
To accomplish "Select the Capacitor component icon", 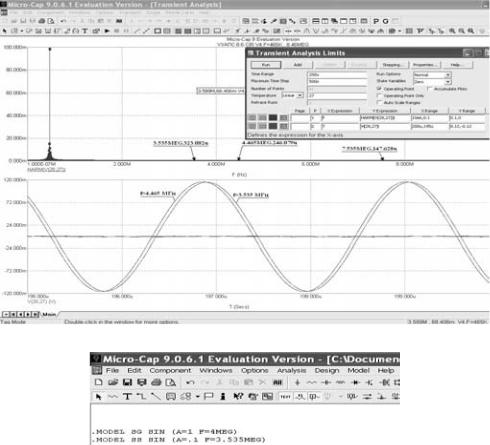I will click(326, 382).
